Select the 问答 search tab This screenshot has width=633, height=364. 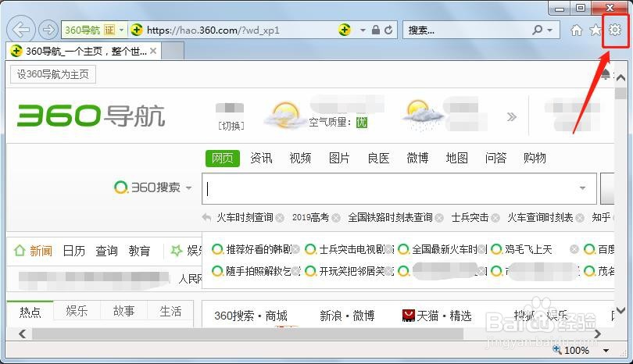(x=495, y=159)
